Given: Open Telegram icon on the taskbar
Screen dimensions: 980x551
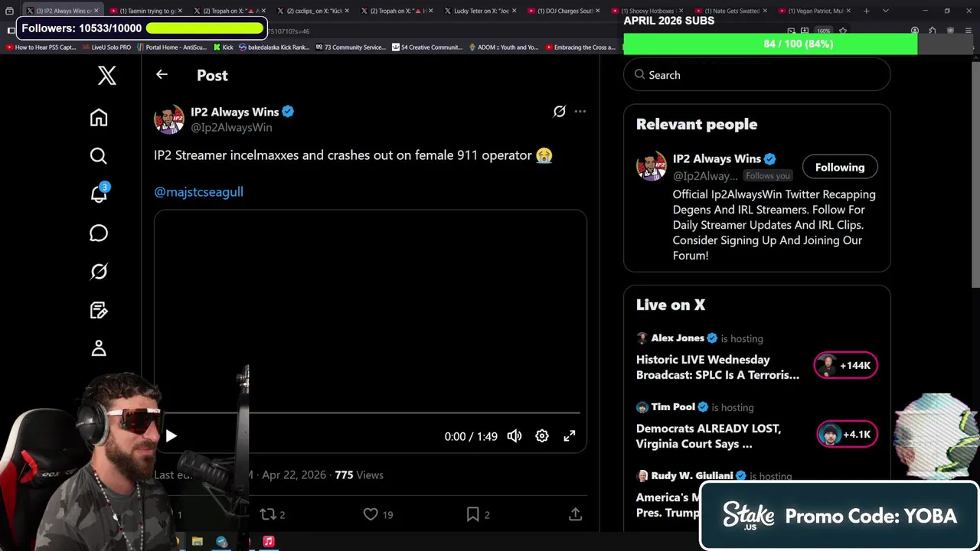Looking at the screenshot, I should [221, 542].
